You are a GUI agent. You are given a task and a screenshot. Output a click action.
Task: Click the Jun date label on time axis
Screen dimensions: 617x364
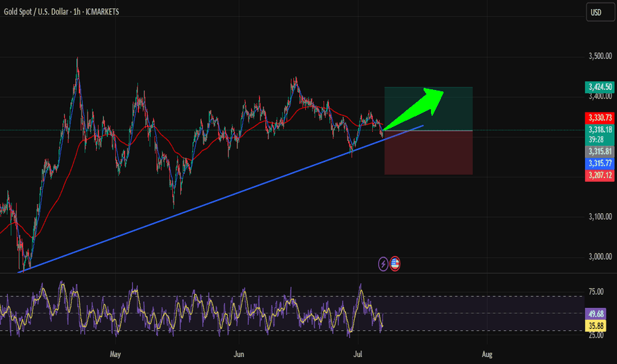pyautogui.click(x=238, y=354)
